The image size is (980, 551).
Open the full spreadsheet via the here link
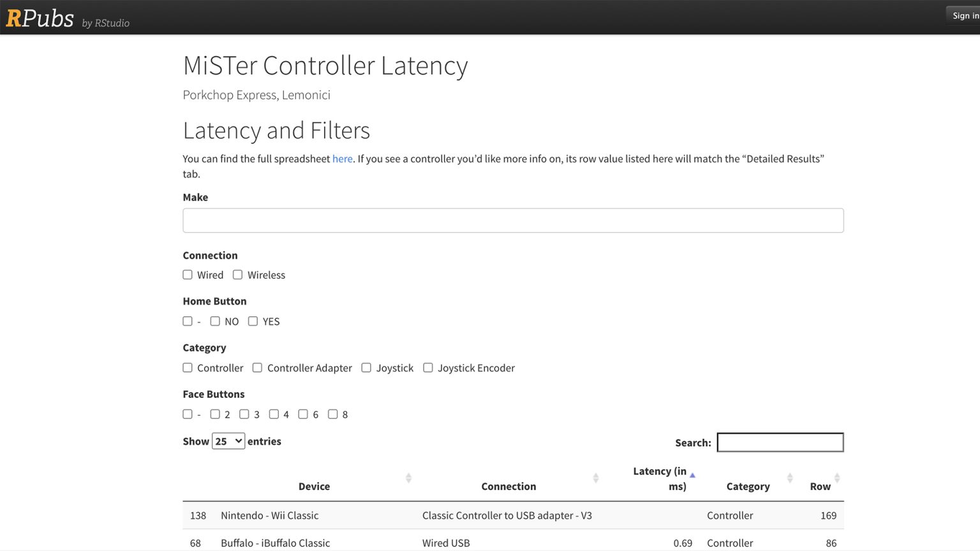(x=342, y=159)
